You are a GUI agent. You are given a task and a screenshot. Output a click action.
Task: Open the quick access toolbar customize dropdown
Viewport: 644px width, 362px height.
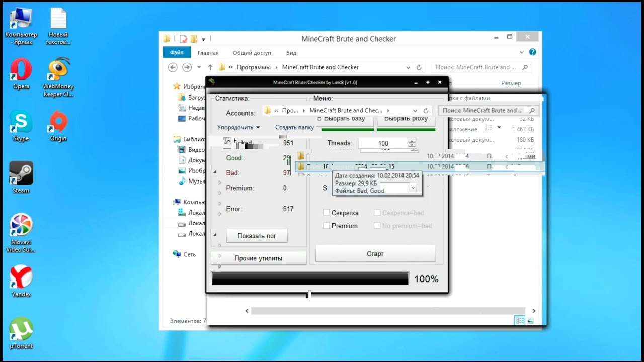pyautogui.click(x=204, y=39)
